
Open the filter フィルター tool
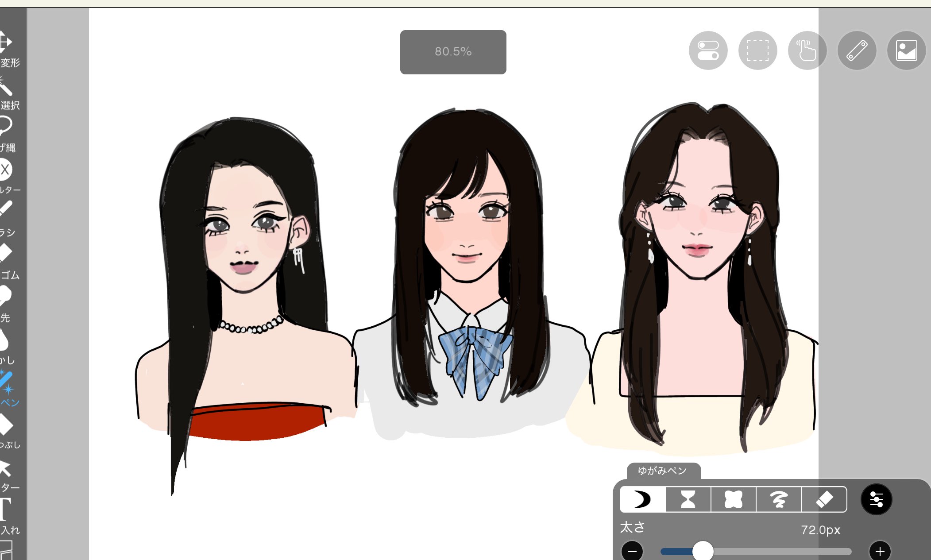(x=5, y=170)
